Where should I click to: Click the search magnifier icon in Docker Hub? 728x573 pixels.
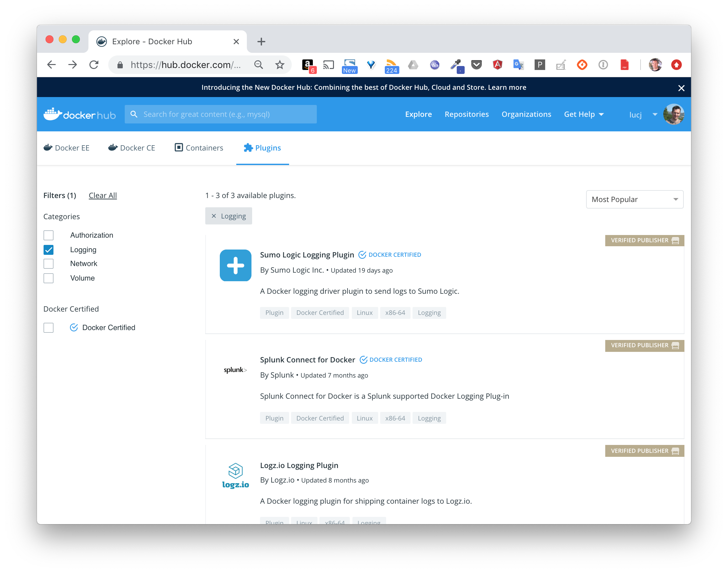click(134, 115)
